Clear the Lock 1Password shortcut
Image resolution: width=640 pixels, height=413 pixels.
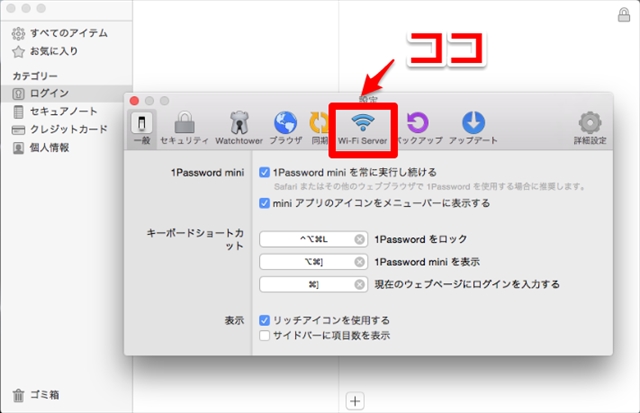click(x=360, y=239)
